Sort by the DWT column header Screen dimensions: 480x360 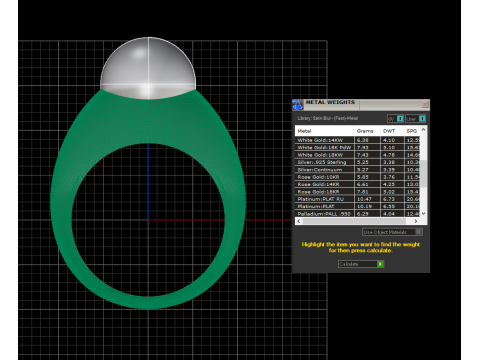click(392, 131)
